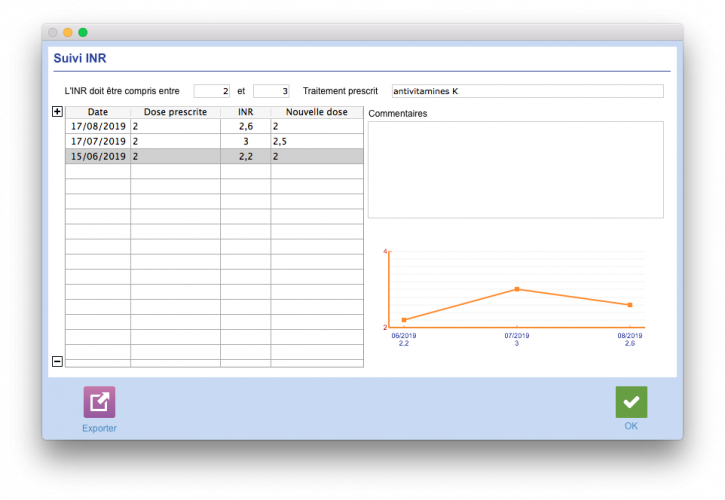Click the INR column header
The width and height of the screenshot is (725, 500).
click(246, 112)
